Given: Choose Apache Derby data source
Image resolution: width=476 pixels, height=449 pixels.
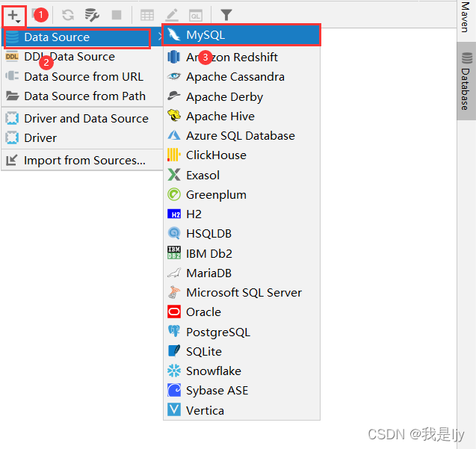Looking at the screenshot, I should pos(241,97).
